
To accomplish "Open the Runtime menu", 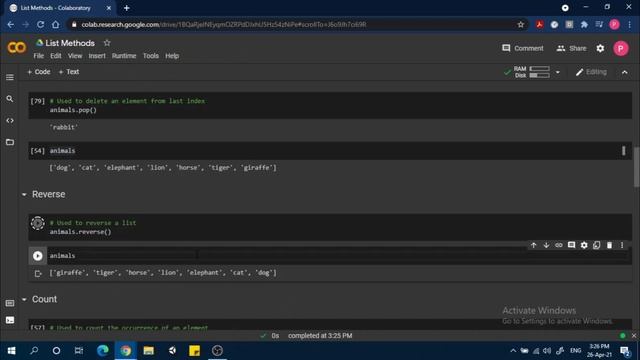I will 124,56.
